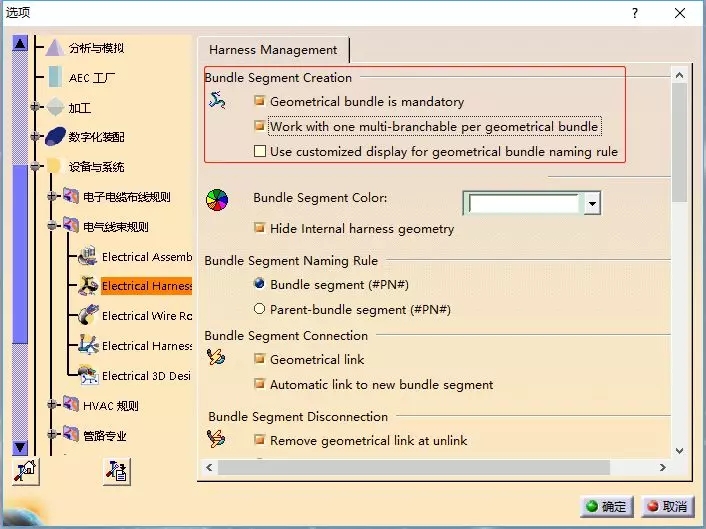
Task: Click the Electrical Assembly tree icon
Action: click(87, 256)
